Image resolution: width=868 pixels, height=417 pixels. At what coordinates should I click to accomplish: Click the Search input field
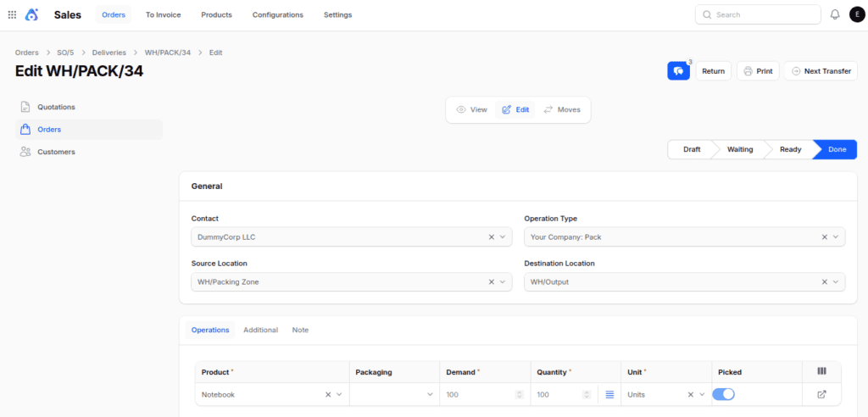[758, 15]
